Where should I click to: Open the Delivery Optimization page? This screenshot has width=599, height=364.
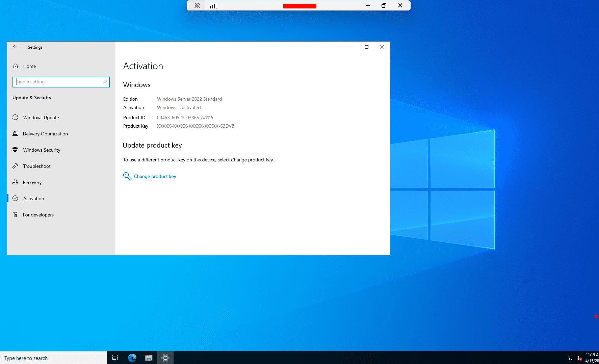45,134
